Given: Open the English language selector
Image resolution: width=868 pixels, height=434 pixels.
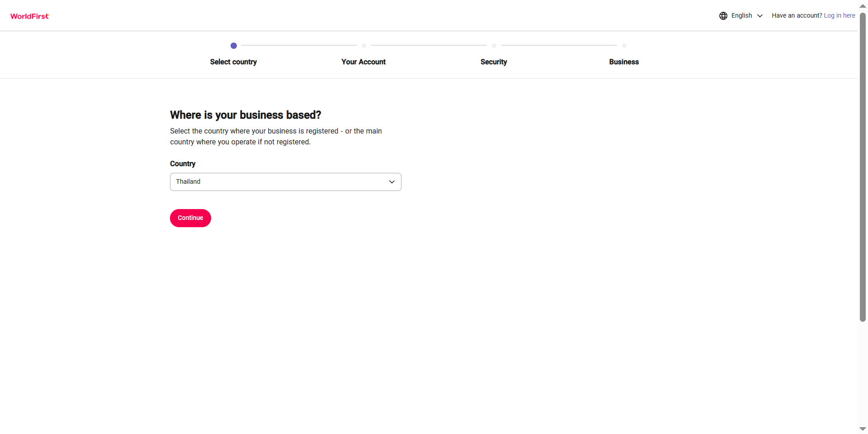Looking at the screenshot, I should coord(741,16).
